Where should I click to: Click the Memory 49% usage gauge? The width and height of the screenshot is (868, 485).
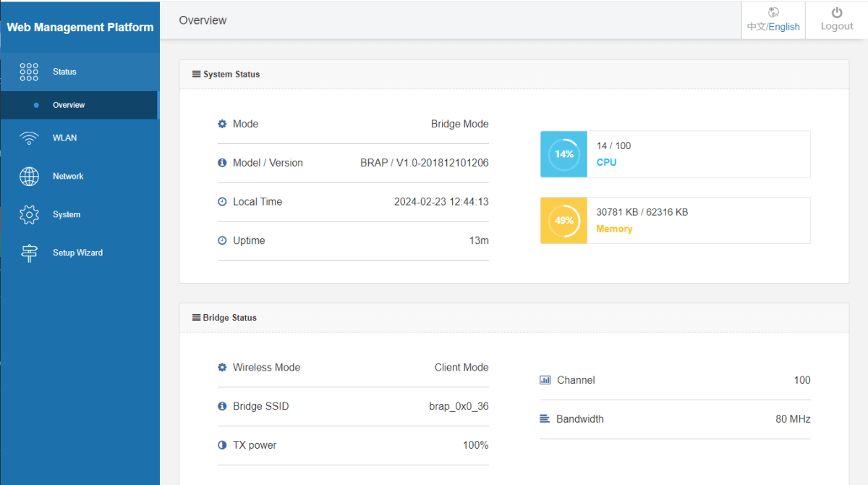coord(564,221)
